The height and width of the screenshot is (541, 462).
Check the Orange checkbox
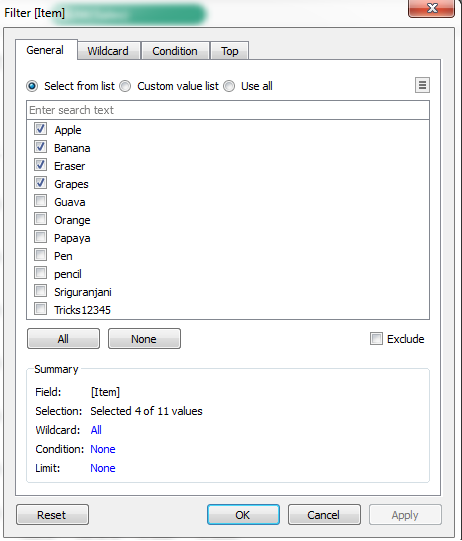pos(40,218)
